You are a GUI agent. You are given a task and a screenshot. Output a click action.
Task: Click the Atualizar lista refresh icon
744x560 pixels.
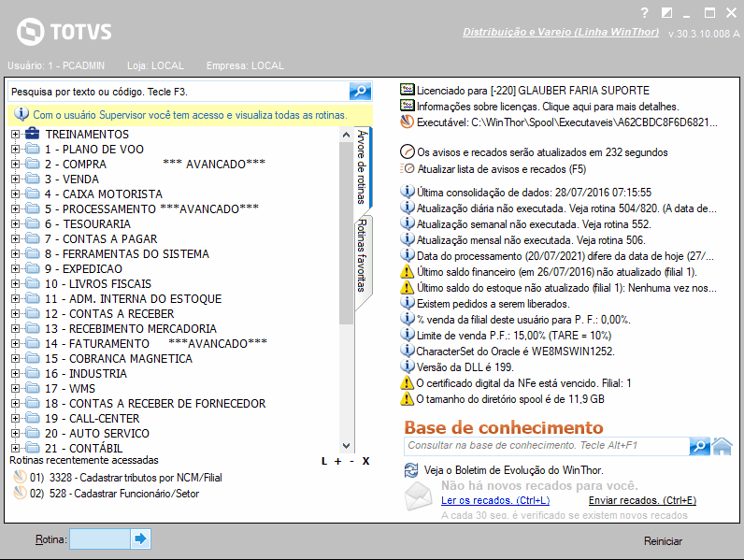pos(408,168)
